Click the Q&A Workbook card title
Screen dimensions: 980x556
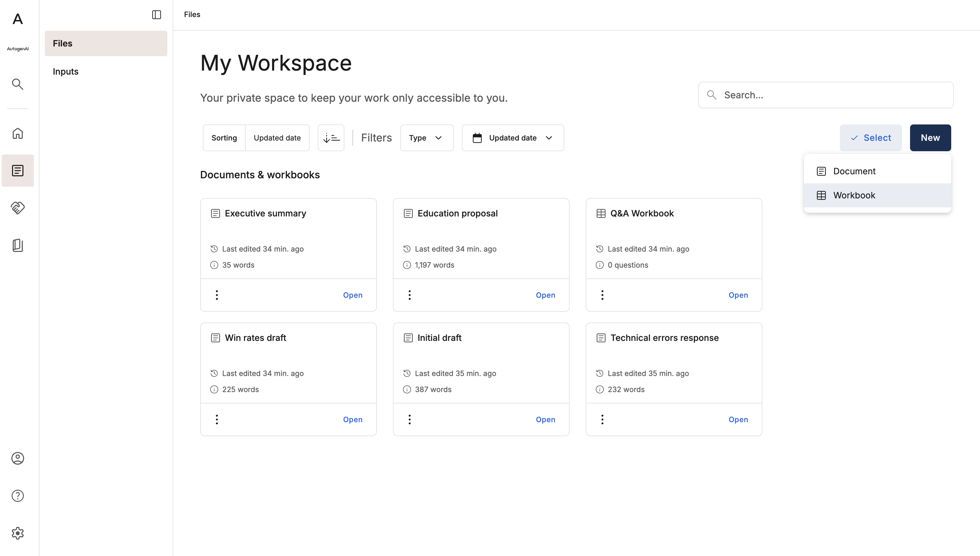click(642, 213)
